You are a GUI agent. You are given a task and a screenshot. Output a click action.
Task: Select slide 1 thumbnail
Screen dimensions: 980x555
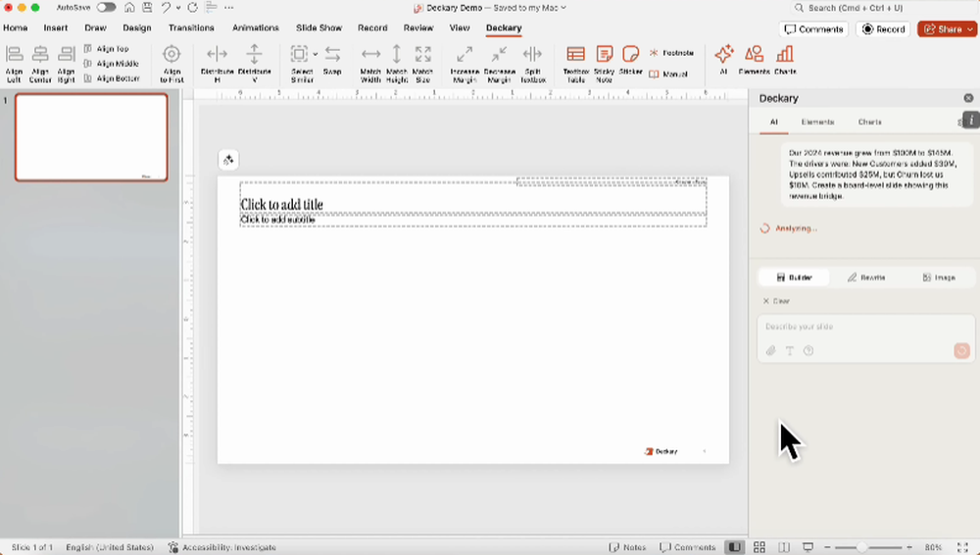click(x=91, y=137)
